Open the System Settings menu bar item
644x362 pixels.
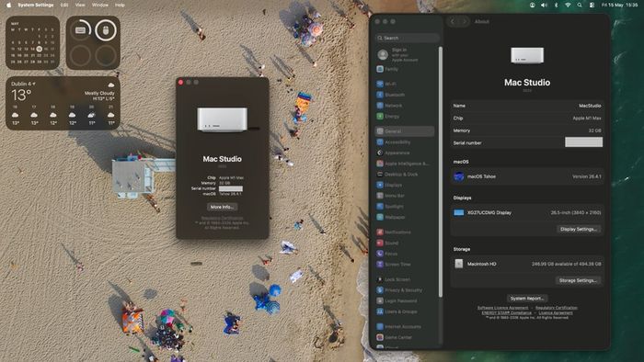point(36,5)
